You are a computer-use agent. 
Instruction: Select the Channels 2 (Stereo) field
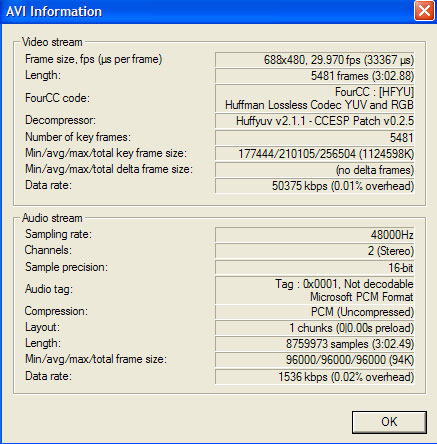coord(315,251)
